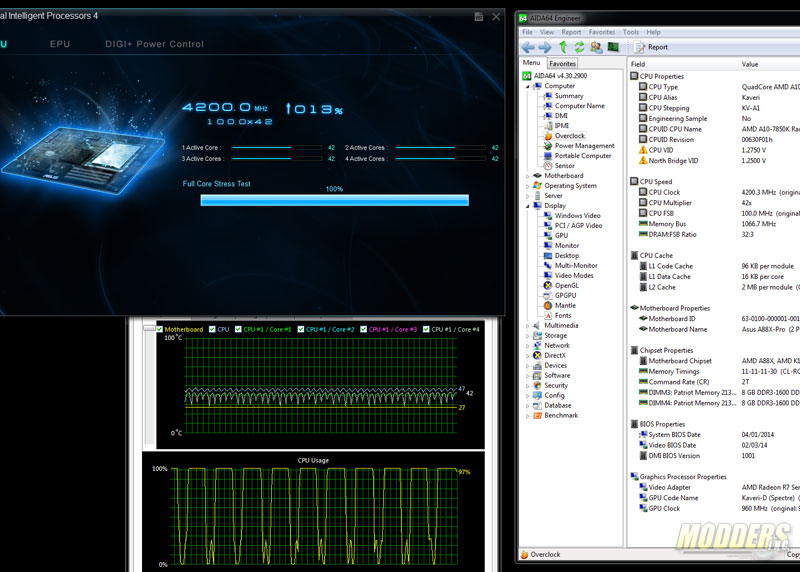Click the Full Core Stress Test progress bar
The image size is (800, 572).
[x=335, y=201]
